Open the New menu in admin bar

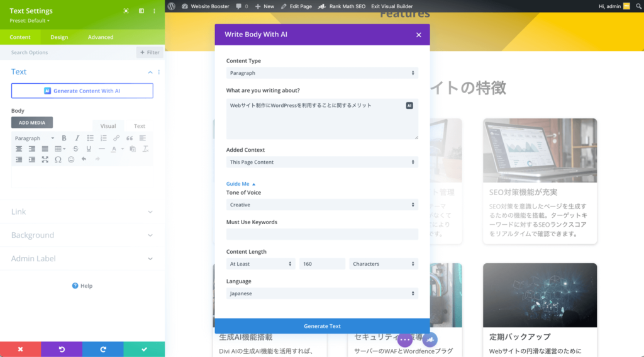(x=265, y=6)
